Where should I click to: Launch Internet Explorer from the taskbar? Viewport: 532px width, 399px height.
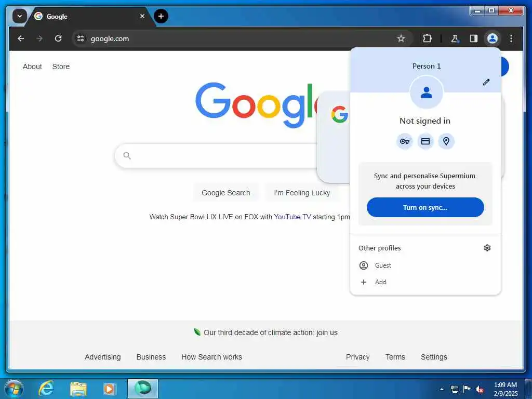pyautogui.click(x=46, y=389)
